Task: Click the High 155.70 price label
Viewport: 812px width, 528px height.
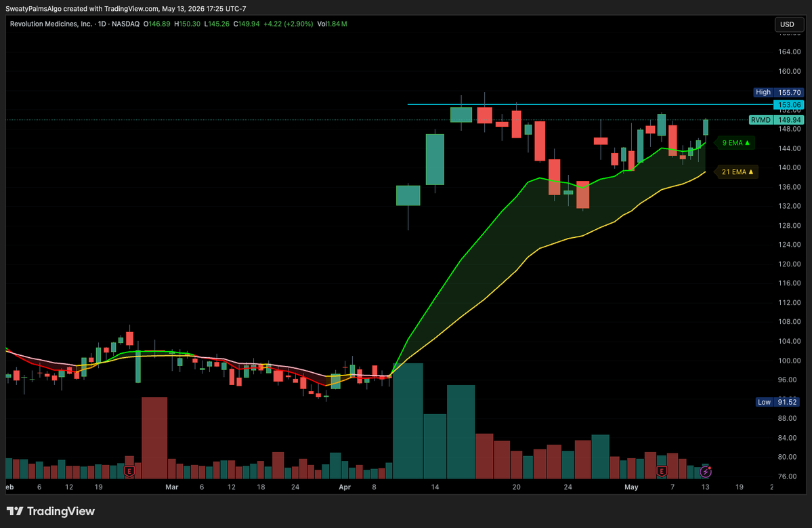Action: click(x=778, y=92)
